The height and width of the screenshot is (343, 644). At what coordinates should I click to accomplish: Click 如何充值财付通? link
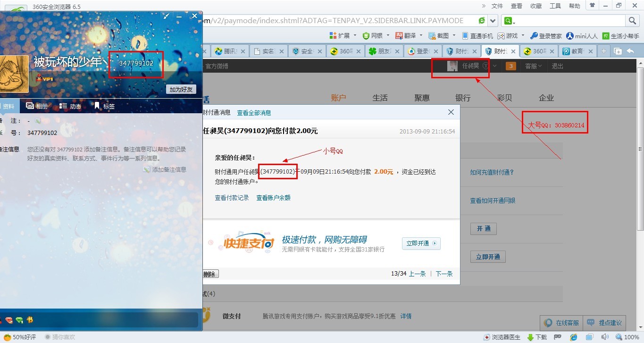[492, 172]
